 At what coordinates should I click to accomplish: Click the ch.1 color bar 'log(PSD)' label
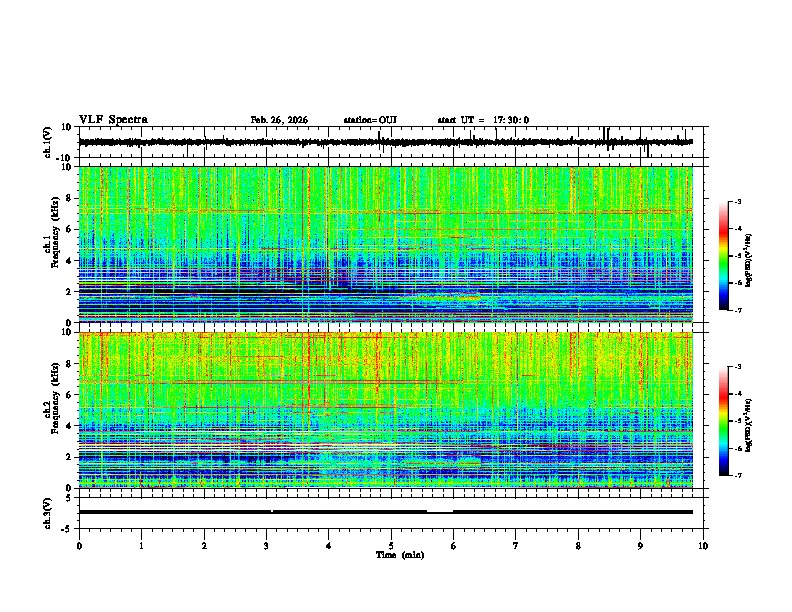[749, 260]
